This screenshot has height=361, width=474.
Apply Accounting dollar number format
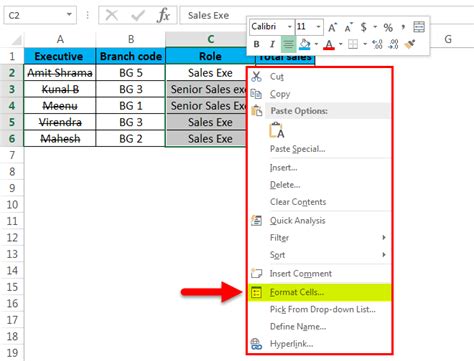[364, 27]
